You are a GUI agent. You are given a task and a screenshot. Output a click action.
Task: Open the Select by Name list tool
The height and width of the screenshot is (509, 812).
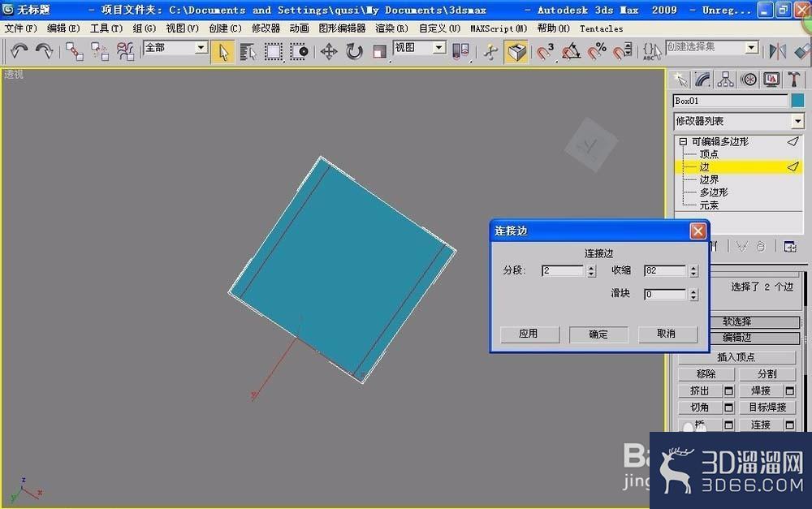click(248, 51)
